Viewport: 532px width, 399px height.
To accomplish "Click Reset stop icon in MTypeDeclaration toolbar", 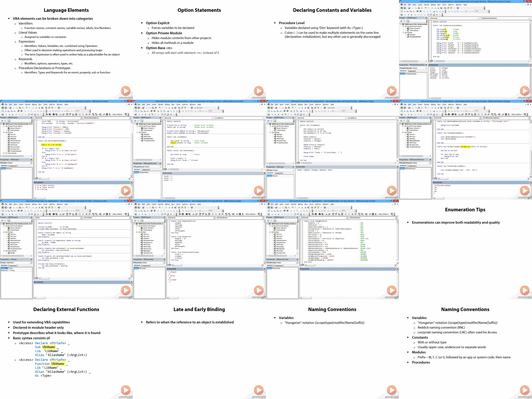I will tap(438, 8).
